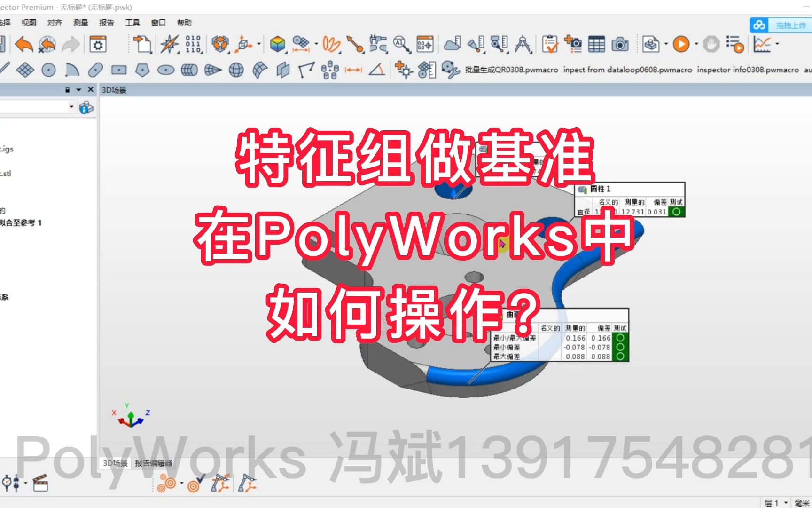Screen dimensions: 812x508
Task: Click the 拖拽上传 upload button
Action: tap(781, 25)
